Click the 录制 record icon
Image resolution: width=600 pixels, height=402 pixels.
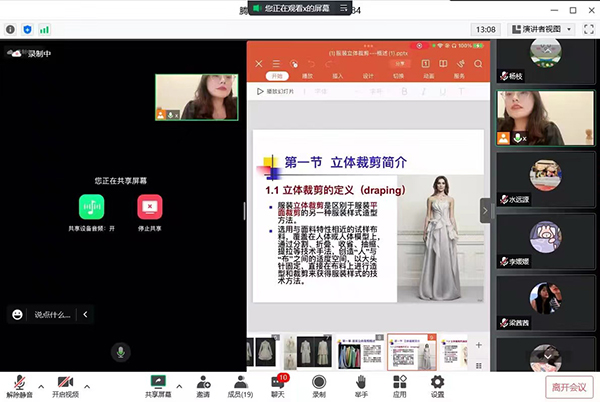point(319,381)
